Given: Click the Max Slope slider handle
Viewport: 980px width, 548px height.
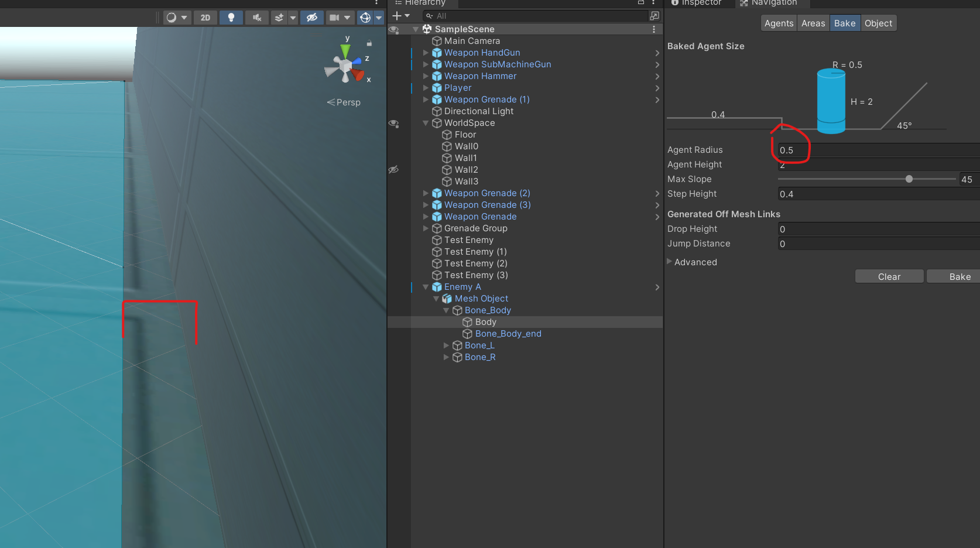Looking at the screenshot, I should pos(909,179).
